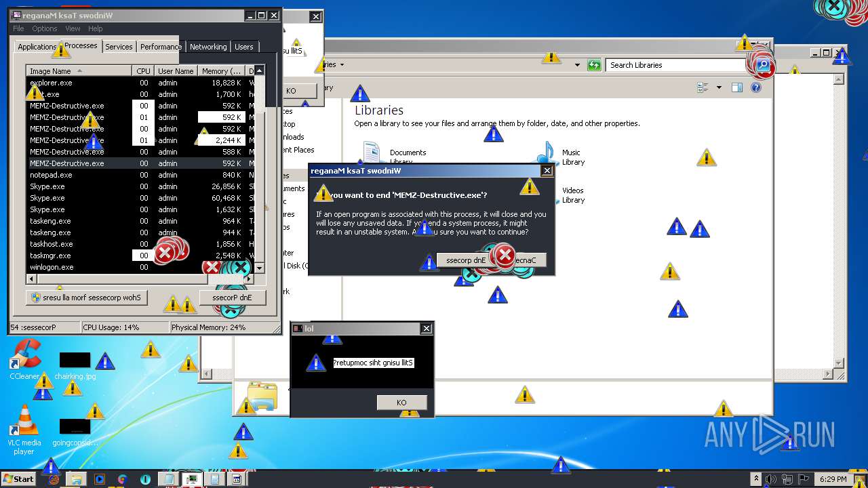The width and height of the screenshot is (868, 488).
Task: Click the shield Show processes from all users button
Action: pyautogui.click(x=86, y=298)
